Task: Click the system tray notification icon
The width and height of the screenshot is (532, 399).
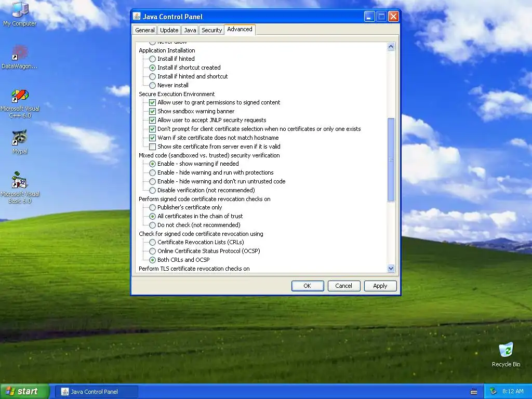Action: (494, 391)
